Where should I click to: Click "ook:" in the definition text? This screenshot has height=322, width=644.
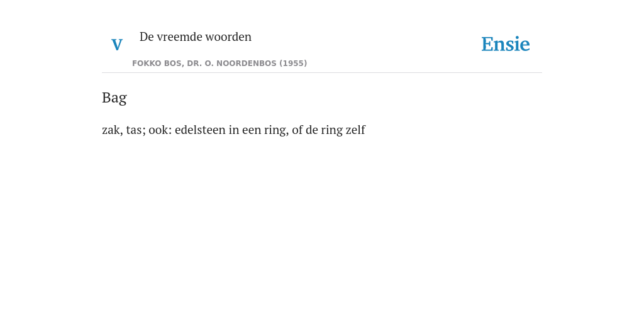pyautogui.click(x=160, y=130)
